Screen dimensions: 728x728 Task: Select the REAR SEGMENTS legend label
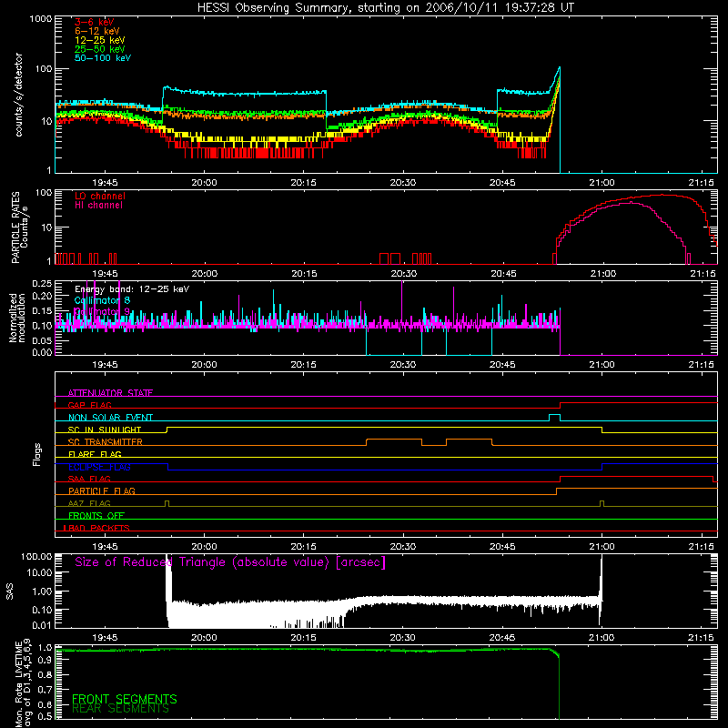coord(120,709)
